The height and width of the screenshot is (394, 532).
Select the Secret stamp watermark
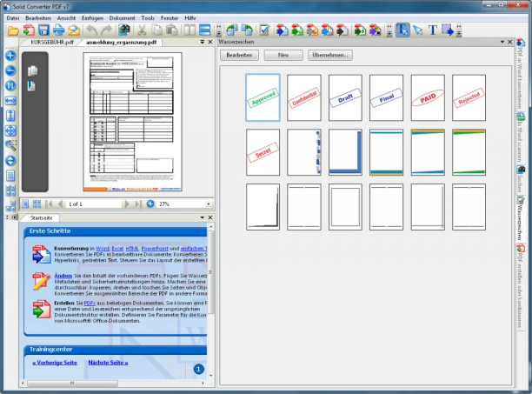pyautogui.click(x=263, y=152)
